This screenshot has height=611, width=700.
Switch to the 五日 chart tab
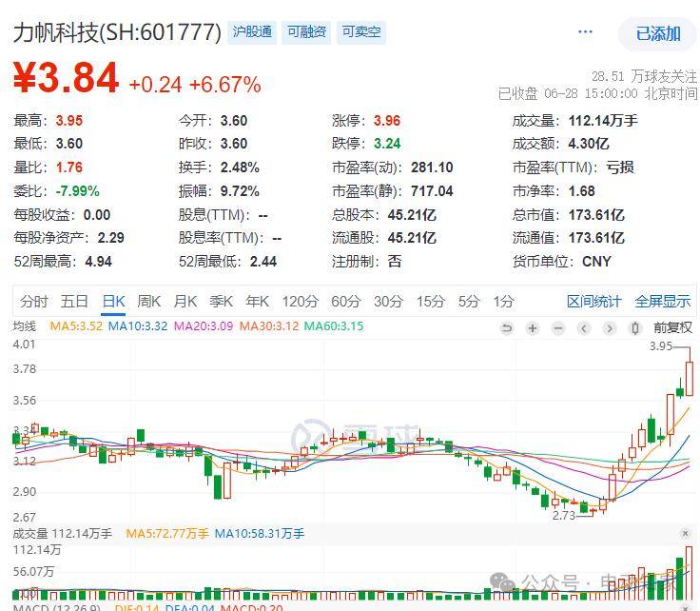click(x=74, y=302)
